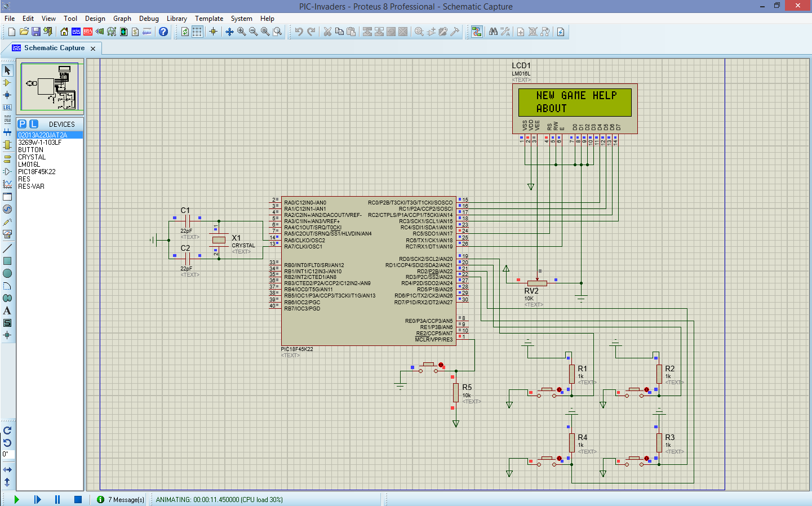Image resolution: width=812 pixels, height=506 pixels.
Task: Click the blue Help question mark icon
Action: coord(163,32)
